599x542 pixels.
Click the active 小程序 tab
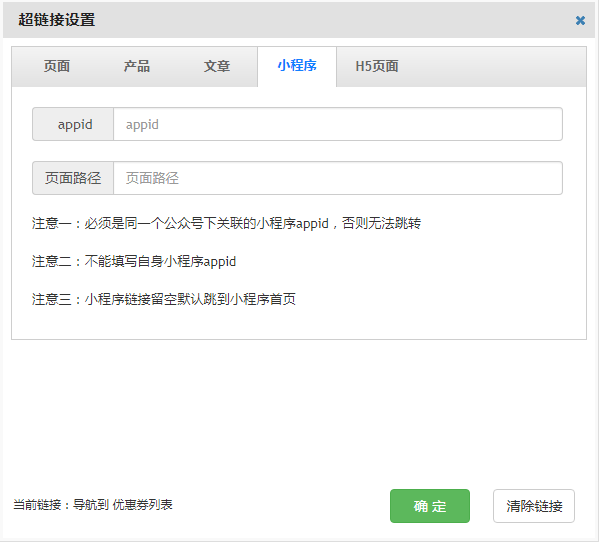[297, 66]
